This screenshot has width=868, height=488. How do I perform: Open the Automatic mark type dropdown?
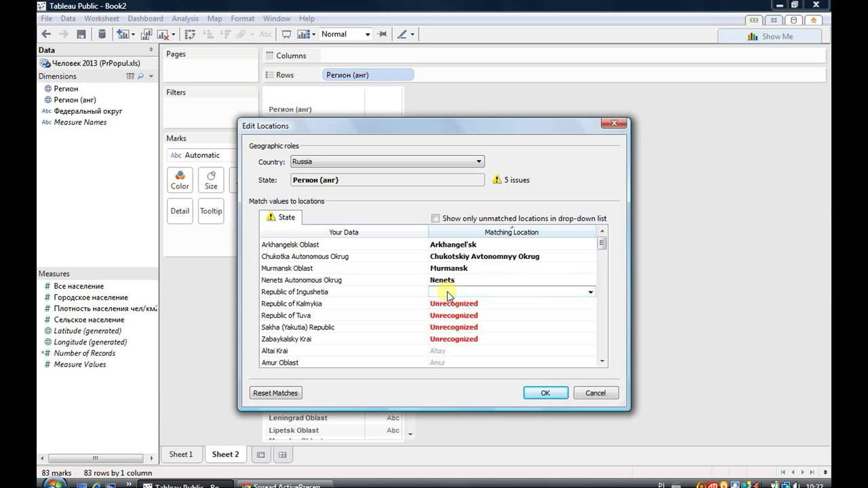[x=201, y=155]
